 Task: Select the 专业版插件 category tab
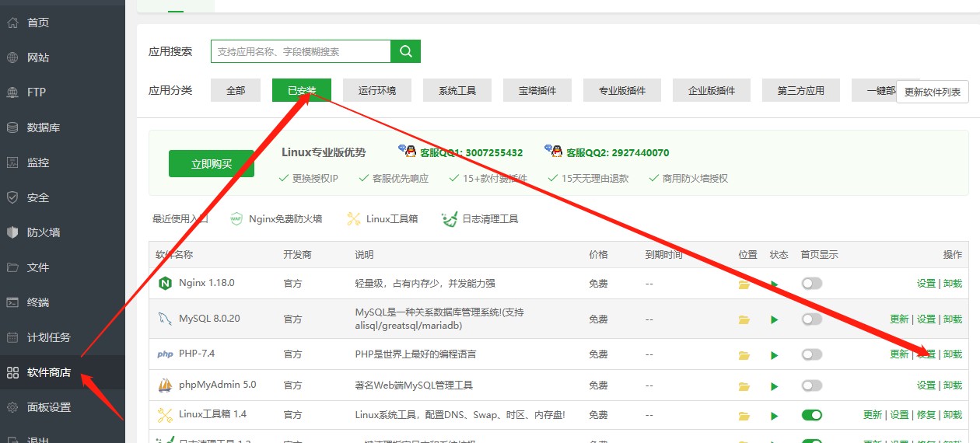622,90
